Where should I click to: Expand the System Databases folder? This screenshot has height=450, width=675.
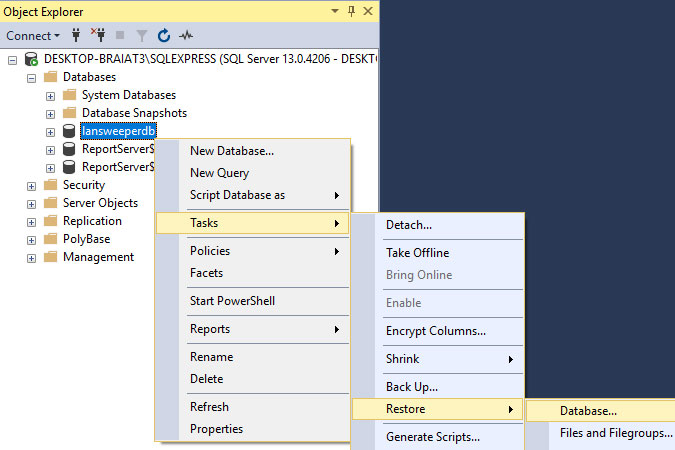tap(50, 95)
